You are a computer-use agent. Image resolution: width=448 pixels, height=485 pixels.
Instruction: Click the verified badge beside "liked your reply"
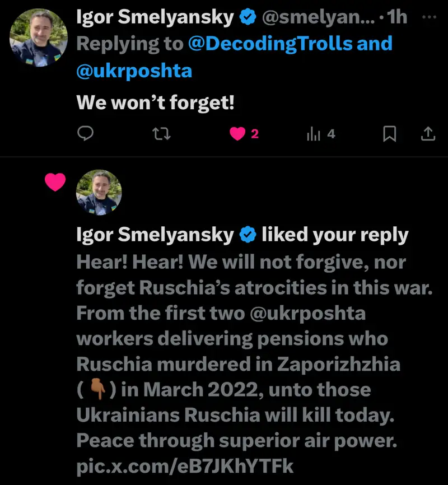tap(247, 235)
